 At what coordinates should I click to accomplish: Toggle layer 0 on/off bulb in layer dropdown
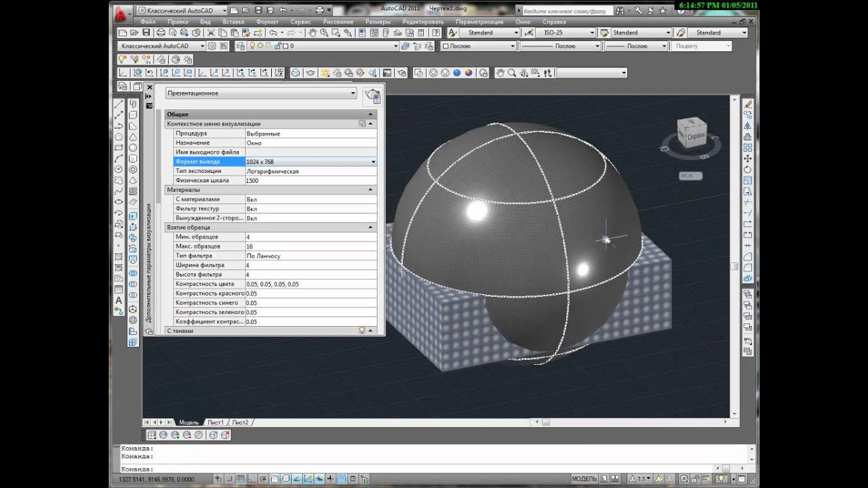point(252,46)
